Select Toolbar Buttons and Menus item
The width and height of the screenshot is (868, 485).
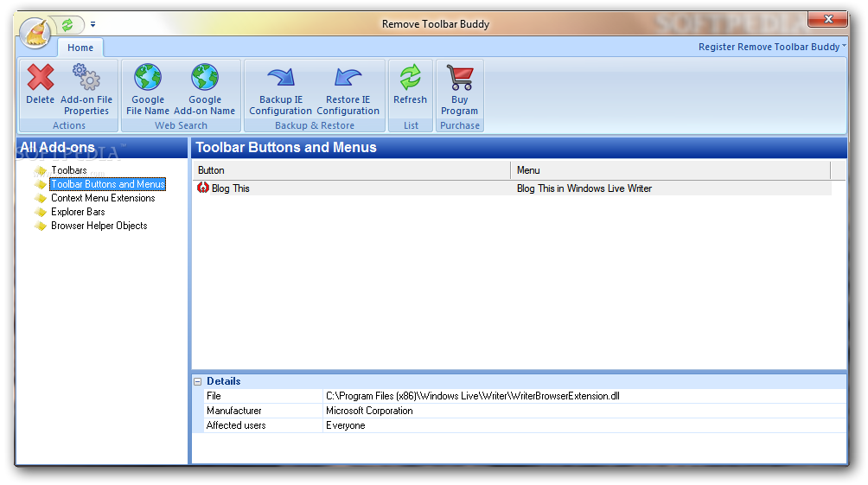tap(108, 184)
